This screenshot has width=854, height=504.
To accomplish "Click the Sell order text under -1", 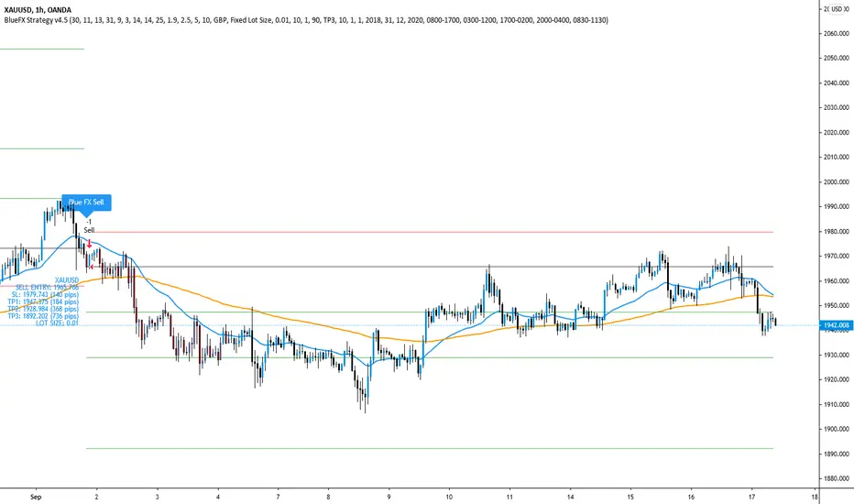I will tap(89, 230).
